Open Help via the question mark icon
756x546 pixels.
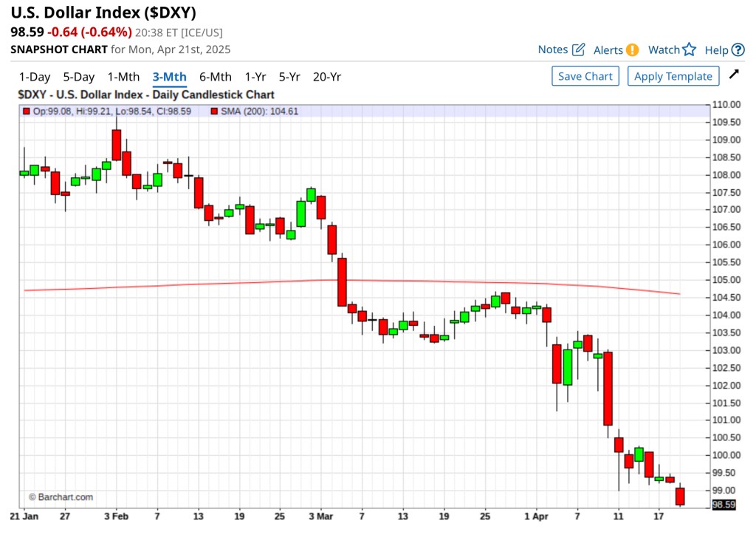pos(738,50)
